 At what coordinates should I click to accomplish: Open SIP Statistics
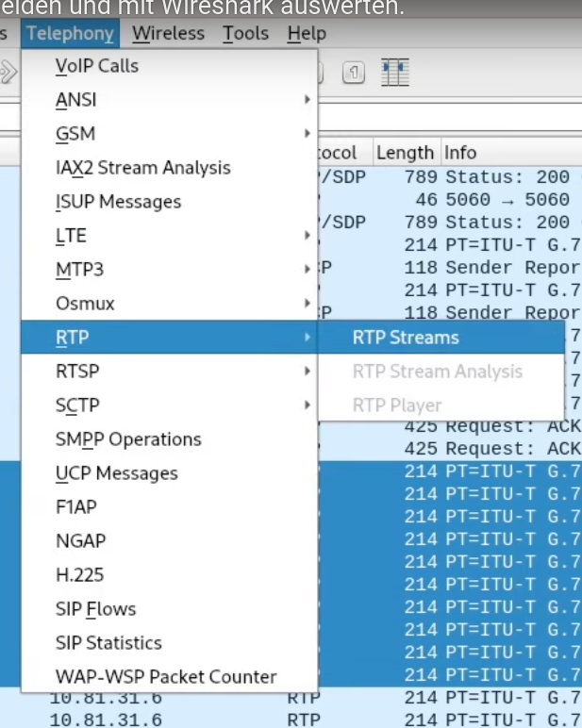pos(170,642)
